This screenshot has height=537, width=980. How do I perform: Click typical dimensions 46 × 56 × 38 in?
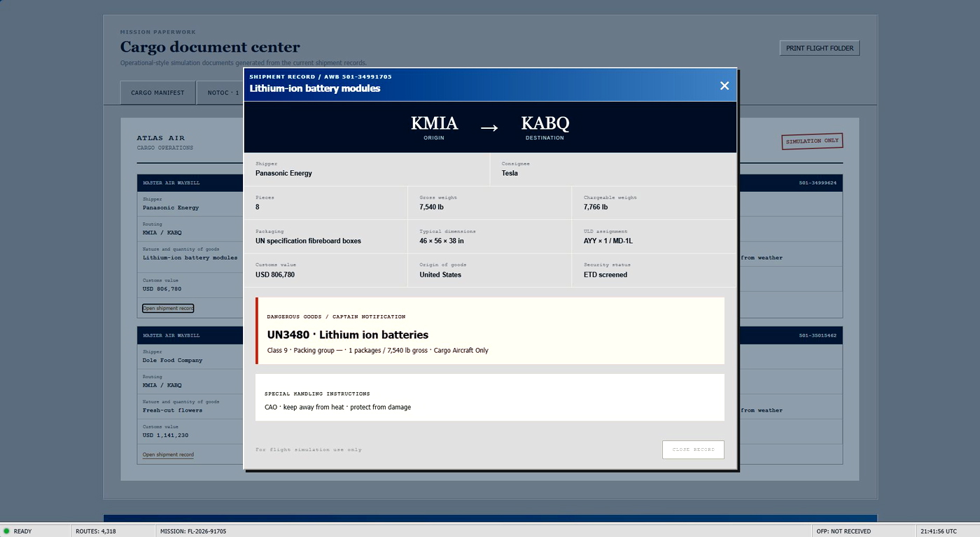coord(442,241)
